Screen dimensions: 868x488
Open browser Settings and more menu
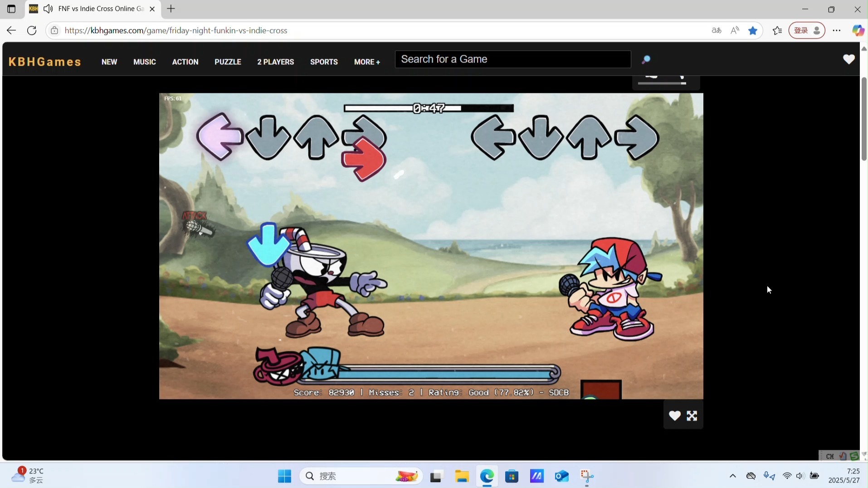point(837,30)
